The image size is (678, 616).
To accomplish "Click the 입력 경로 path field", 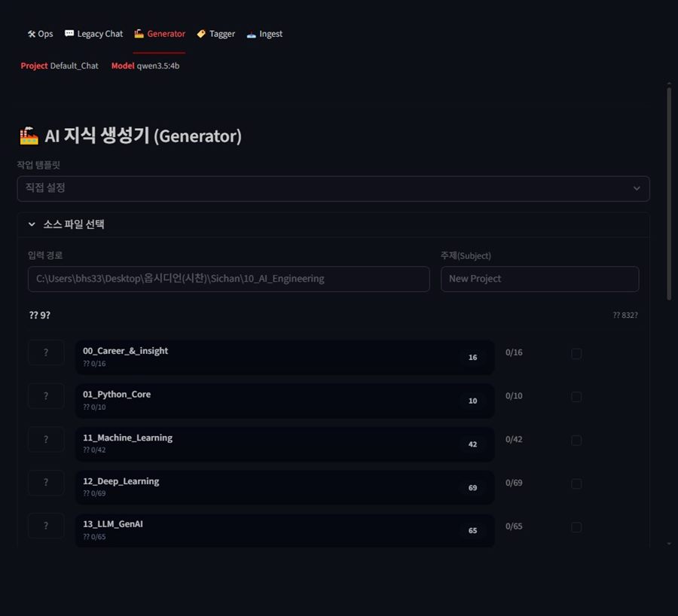I will [228, 279].
